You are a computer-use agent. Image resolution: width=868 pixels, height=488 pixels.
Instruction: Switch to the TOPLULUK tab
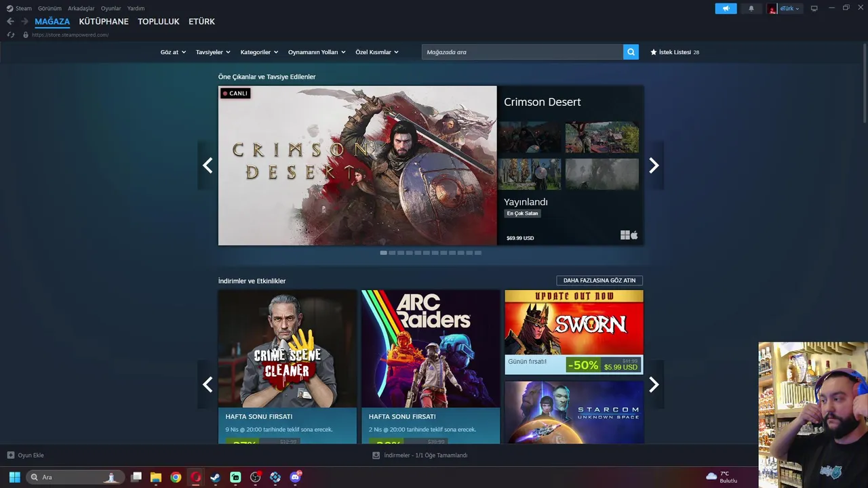pos(159,22)
